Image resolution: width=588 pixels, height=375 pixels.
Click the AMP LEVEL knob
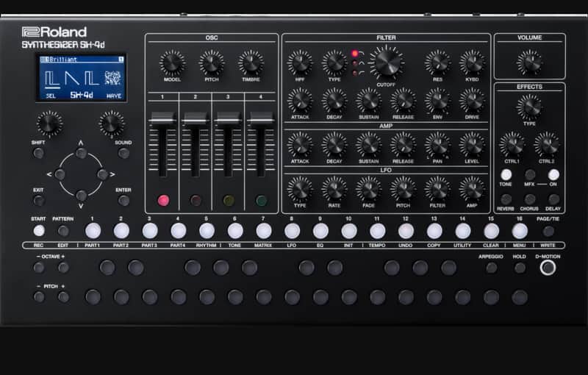[x=472, y=145]
